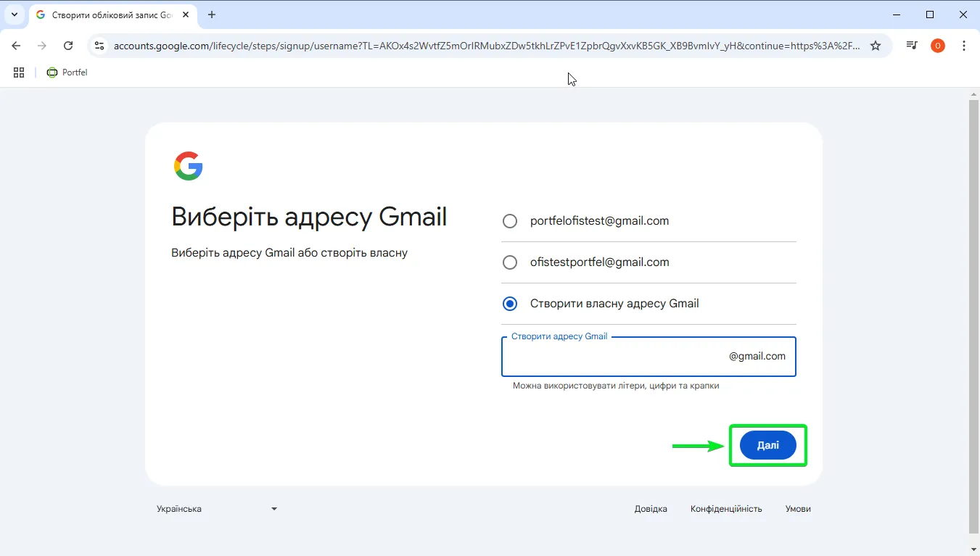This screenshot has width=980, height=556.
Task: Open the 'Довідка' link
Action: pos(651,509)
